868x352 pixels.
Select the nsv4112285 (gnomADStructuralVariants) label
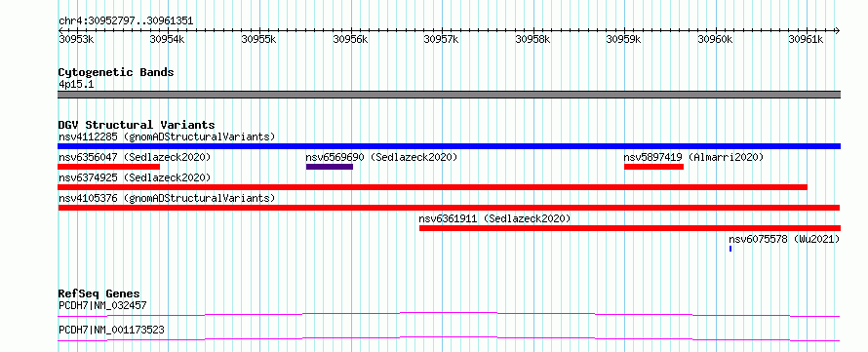pyautogui.click(x=167, y=137)
